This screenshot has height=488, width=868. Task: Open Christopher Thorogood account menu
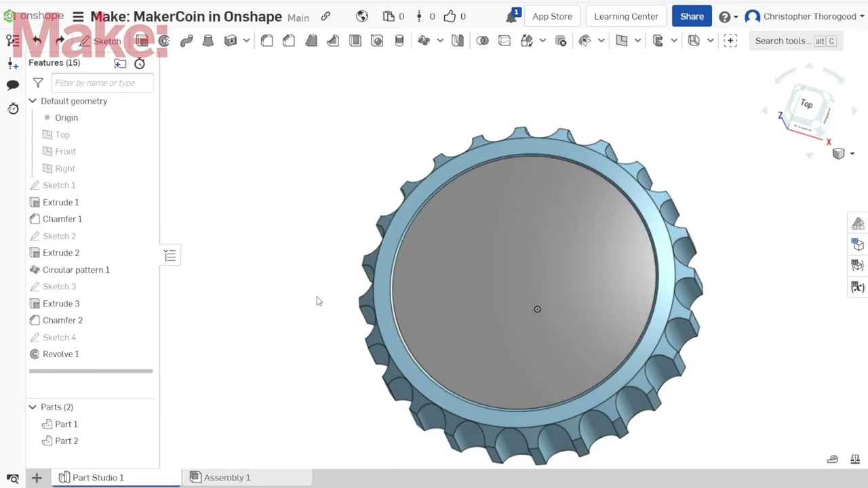point(804,16)
